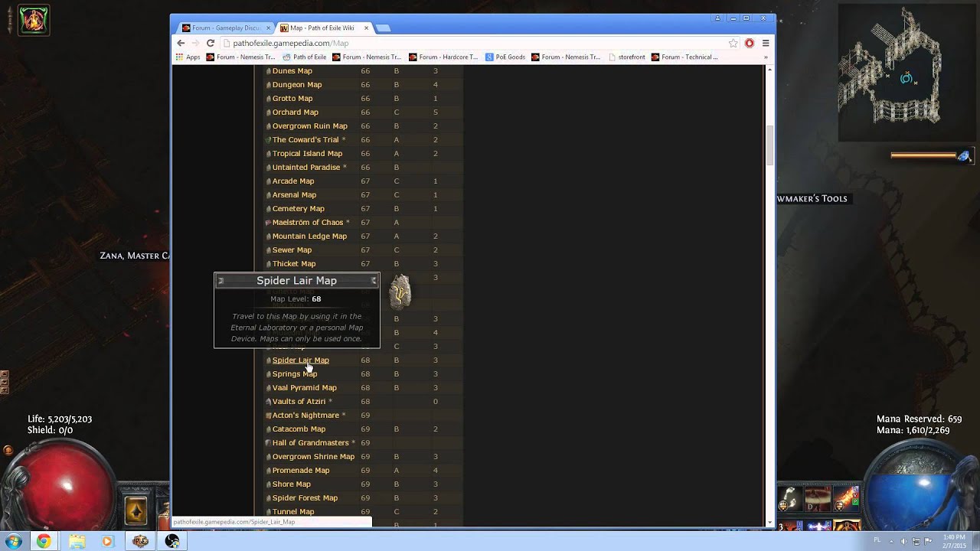Open the Catacomb Map link
This screenshot has height=551, width=980.
point(299,429)
